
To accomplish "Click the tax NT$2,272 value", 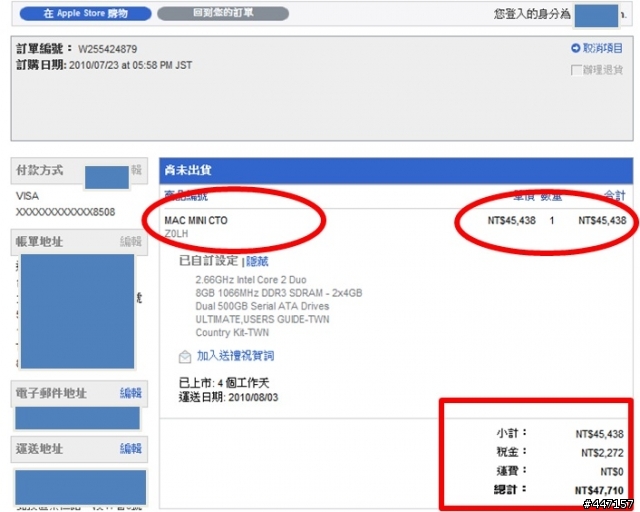I will click(602, 453).
